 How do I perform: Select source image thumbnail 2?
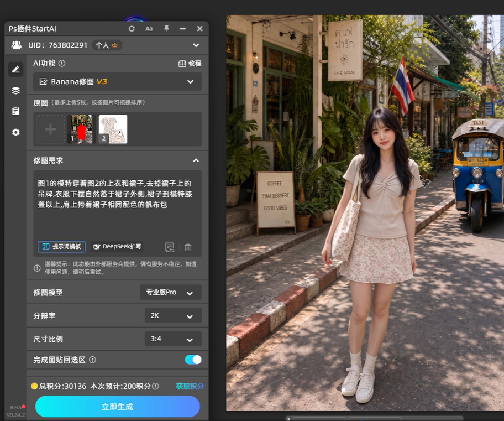pyautogui.click(x=113, y=129)
